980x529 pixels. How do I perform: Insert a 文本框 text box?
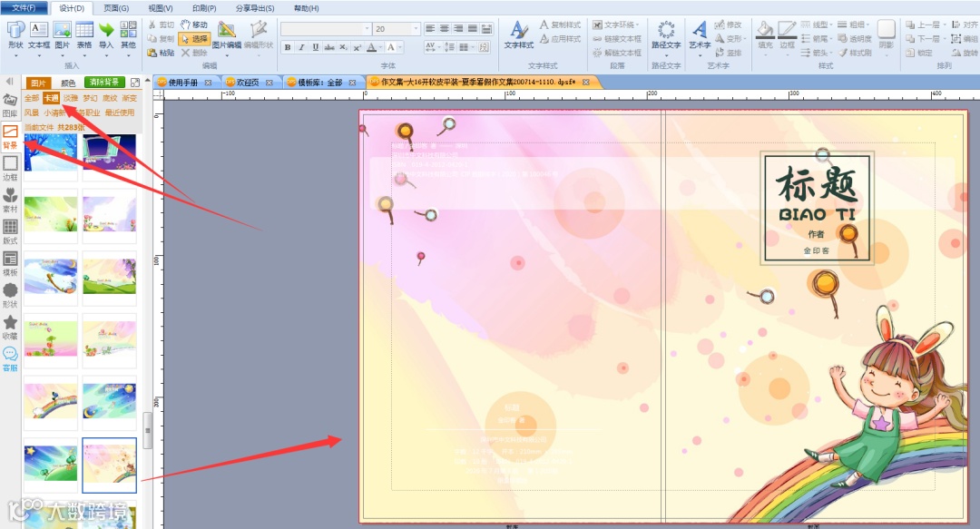coord(39,35)
